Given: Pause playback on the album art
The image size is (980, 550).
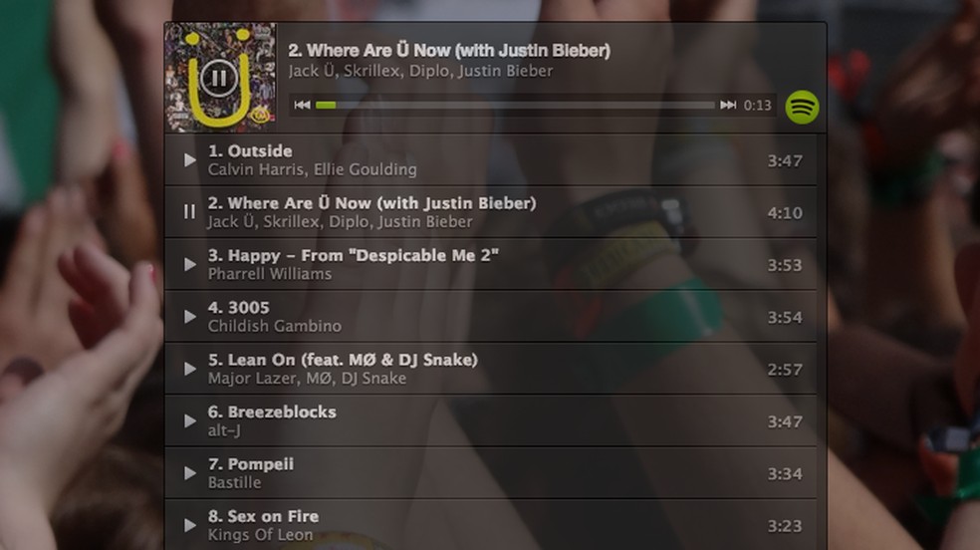Looking at the screenshot, I should (219, 78).
